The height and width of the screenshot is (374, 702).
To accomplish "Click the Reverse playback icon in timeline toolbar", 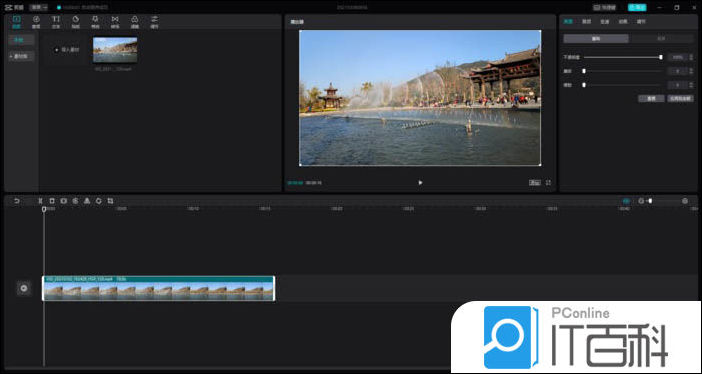I will coord(75,201).
